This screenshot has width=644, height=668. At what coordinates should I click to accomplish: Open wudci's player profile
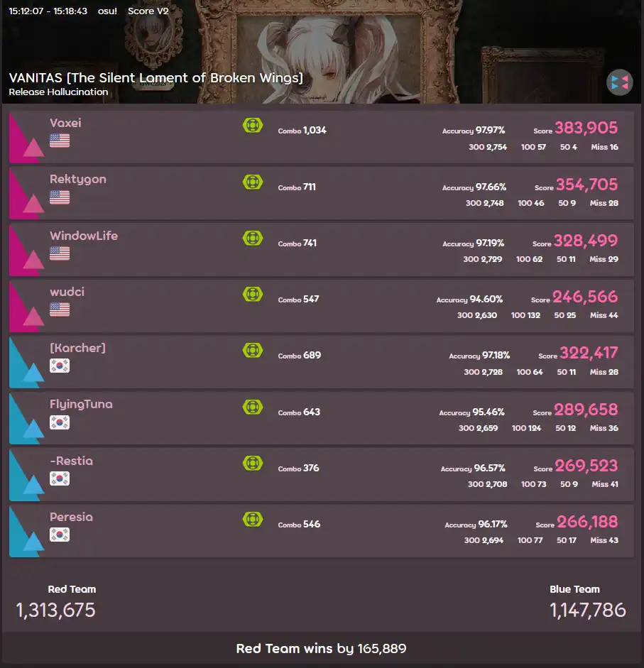[x=67, y=292]
